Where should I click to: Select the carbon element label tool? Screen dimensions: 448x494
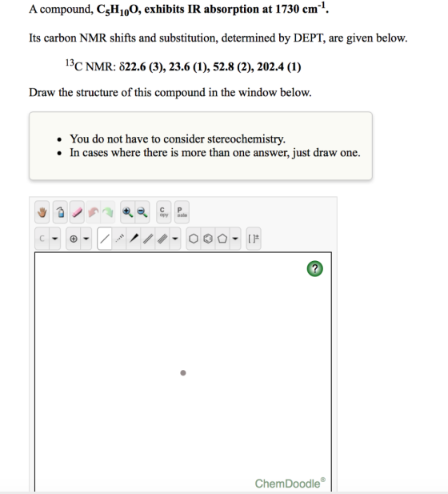click(x=42, y=239)
